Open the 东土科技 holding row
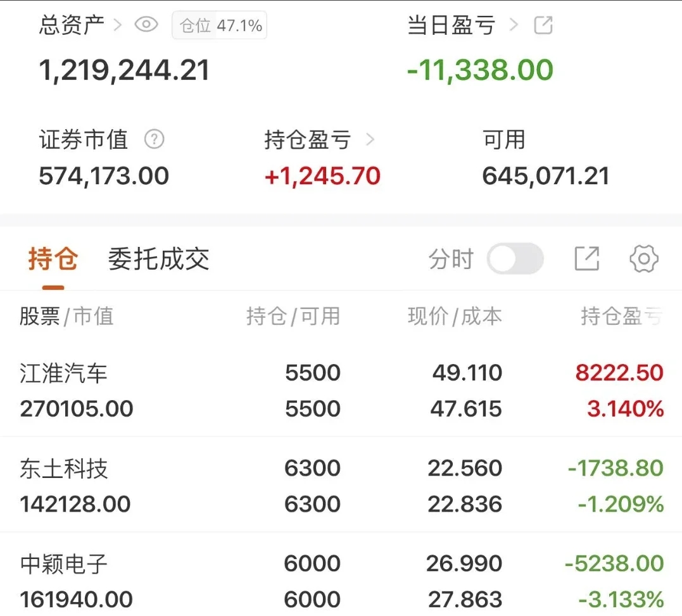Image resolution: width=682 pixels, height=616 pixels. (341, 485)
